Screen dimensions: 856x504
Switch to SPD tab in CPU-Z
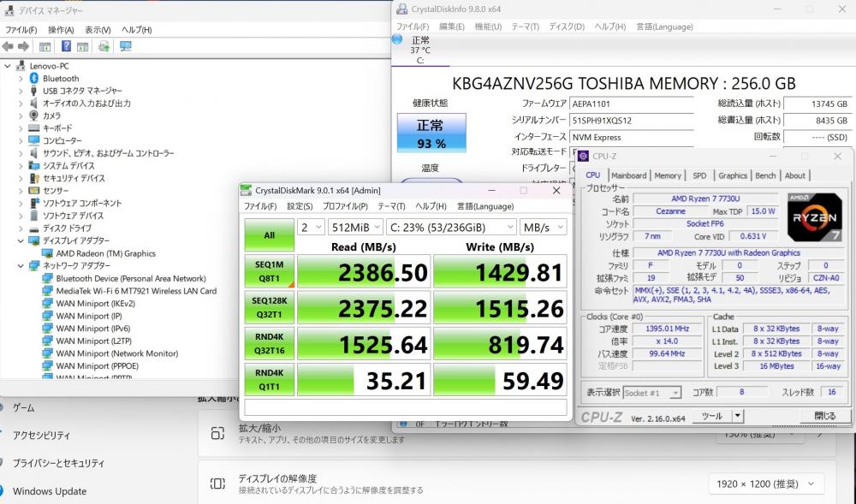point(699,175)
